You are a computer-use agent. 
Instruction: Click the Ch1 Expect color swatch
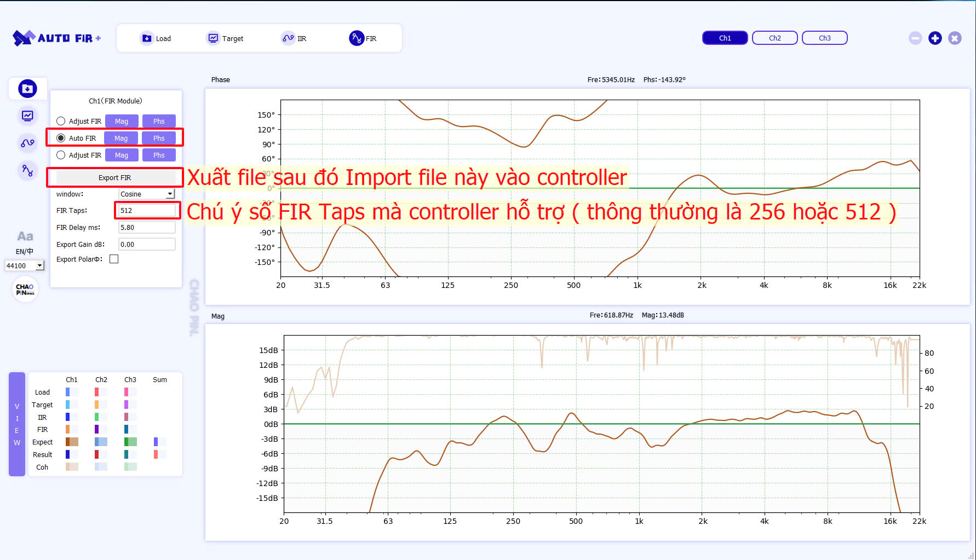click(72, 442)
